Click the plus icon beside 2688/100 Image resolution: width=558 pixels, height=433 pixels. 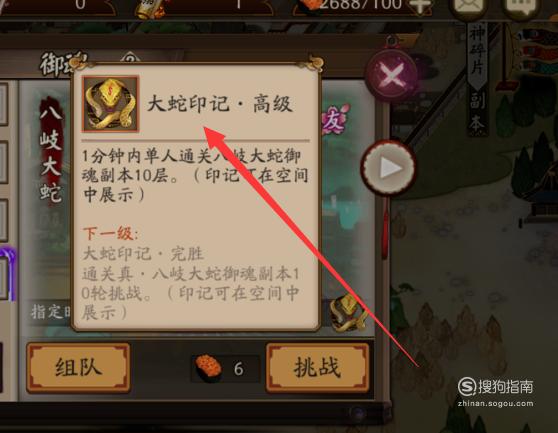pyautogui.click(x=420, y=6)
